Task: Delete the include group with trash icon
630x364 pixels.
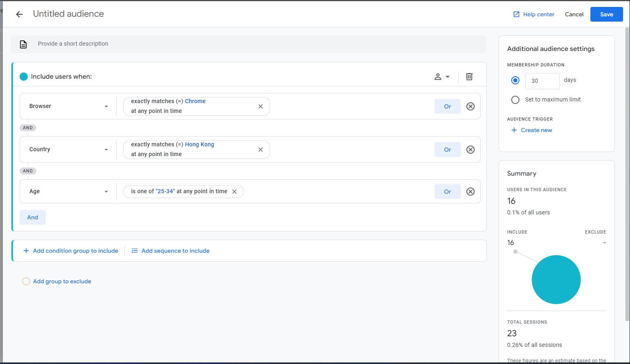Action: pyautogui.click(x=469, y=77)
